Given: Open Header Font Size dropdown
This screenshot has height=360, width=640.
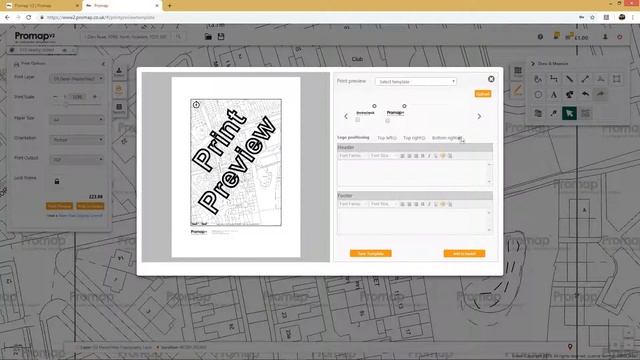Looking at the screenshot, I should (384, 156).
